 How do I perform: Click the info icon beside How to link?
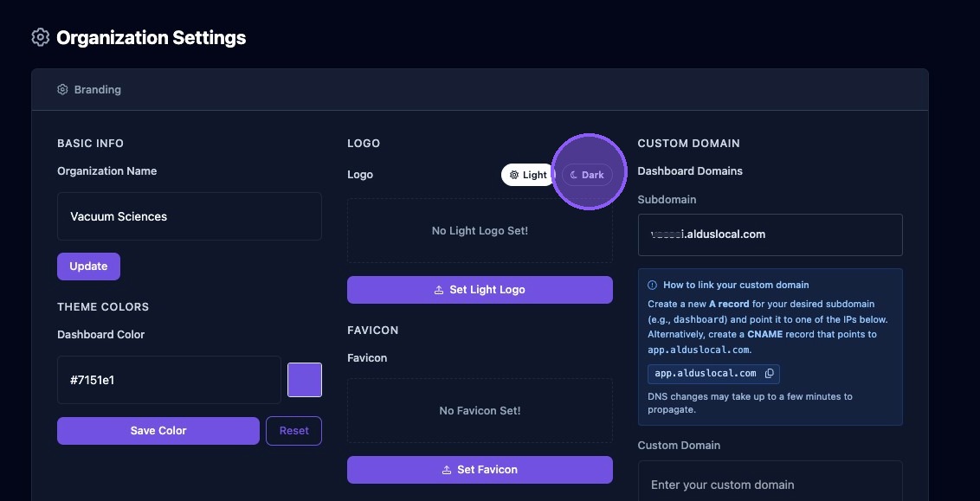653,285
